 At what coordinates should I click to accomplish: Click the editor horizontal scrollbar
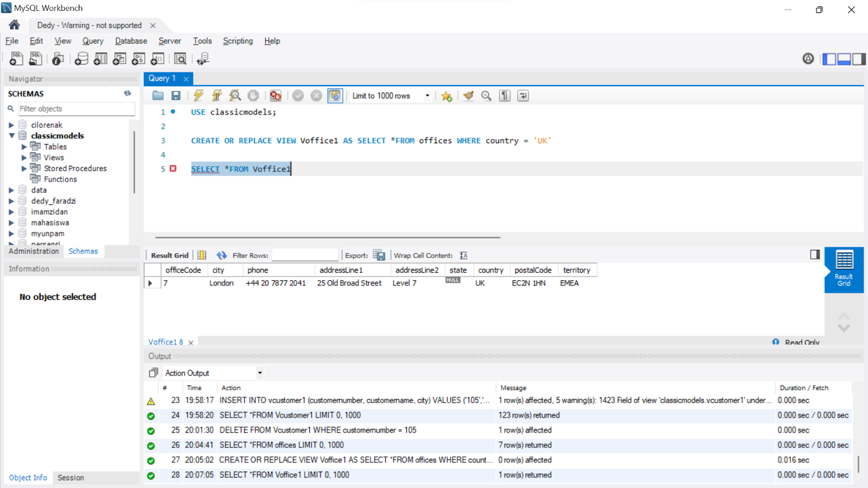tap(328, 237)
